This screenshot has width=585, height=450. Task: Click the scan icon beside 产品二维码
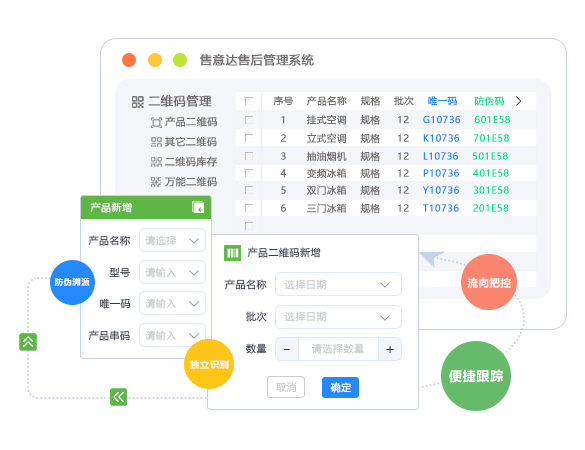coord(156,122)
